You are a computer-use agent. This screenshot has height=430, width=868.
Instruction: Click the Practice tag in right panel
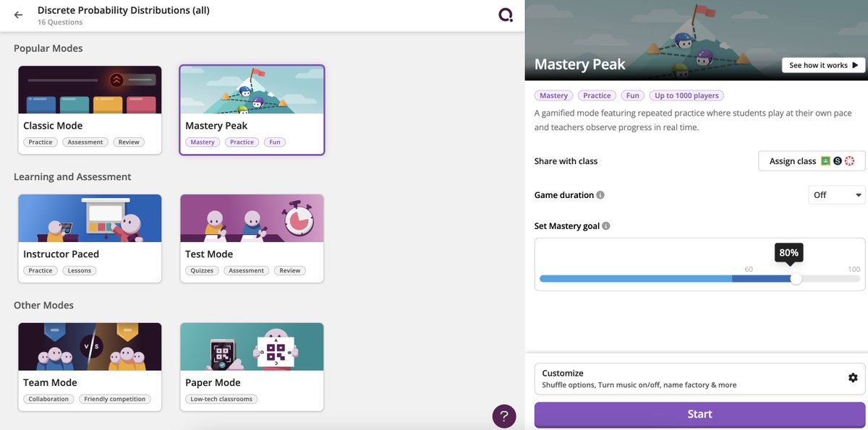tap(597, 95)
